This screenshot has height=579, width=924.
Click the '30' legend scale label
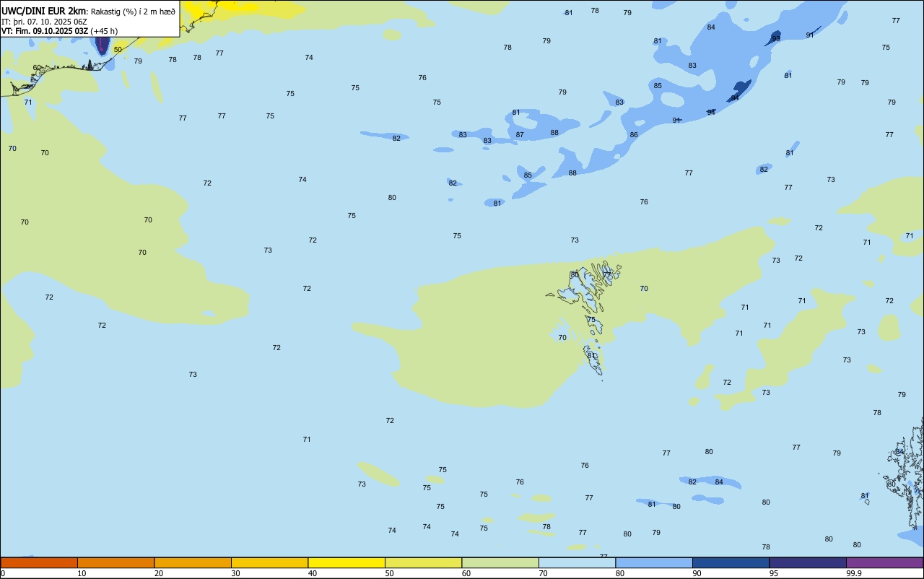[236, 573]
